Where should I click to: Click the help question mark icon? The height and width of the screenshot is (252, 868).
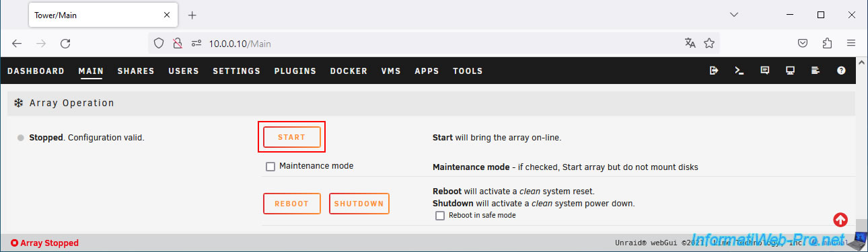coord(841,71)
